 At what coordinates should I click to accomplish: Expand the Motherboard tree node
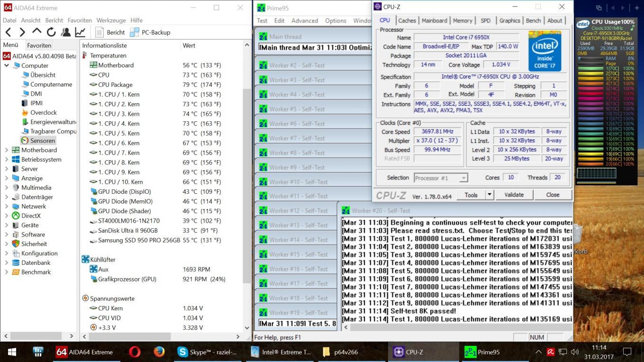pyautogui.click(x=7, y=150)
